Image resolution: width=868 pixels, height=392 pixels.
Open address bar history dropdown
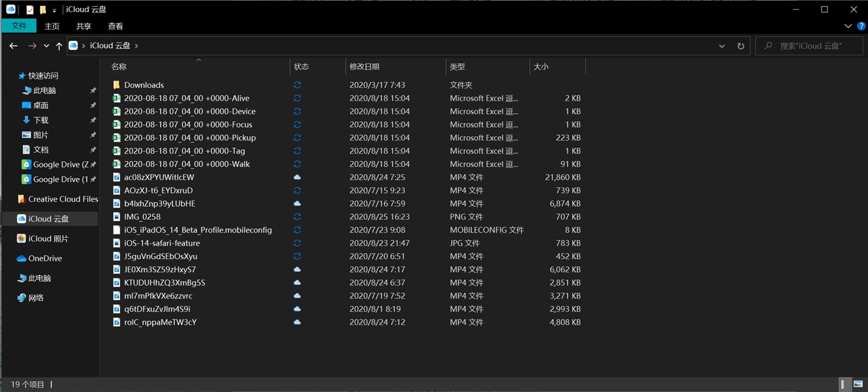tap(722, 46)
